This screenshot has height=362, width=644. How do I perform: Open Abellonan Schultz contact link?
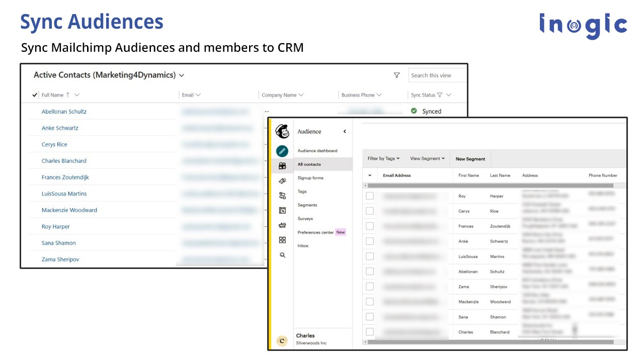point(64,112)
